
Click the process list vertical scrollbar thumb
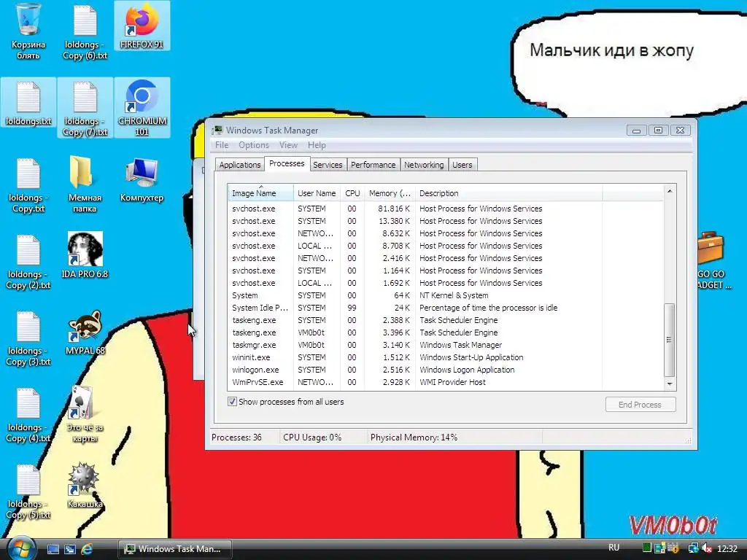coord(670,340)
